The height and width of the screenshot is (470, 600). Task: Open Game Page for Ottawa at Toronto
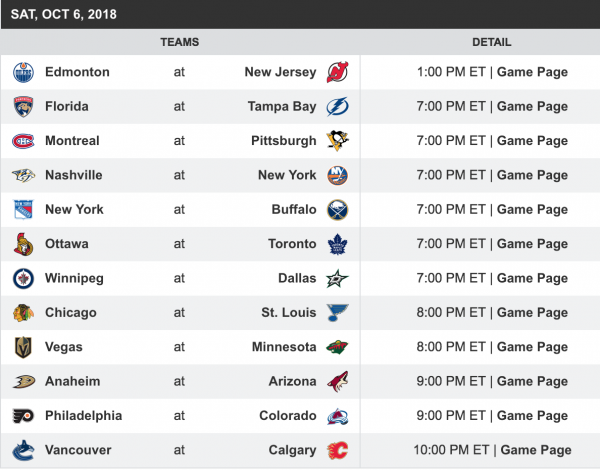532,244
